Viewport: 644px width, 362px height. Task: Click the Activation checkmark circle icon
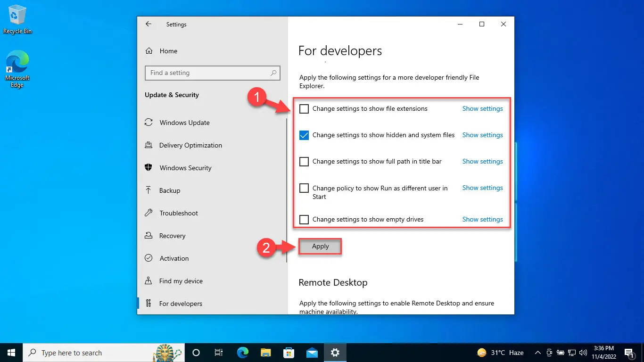pos(149,258)
